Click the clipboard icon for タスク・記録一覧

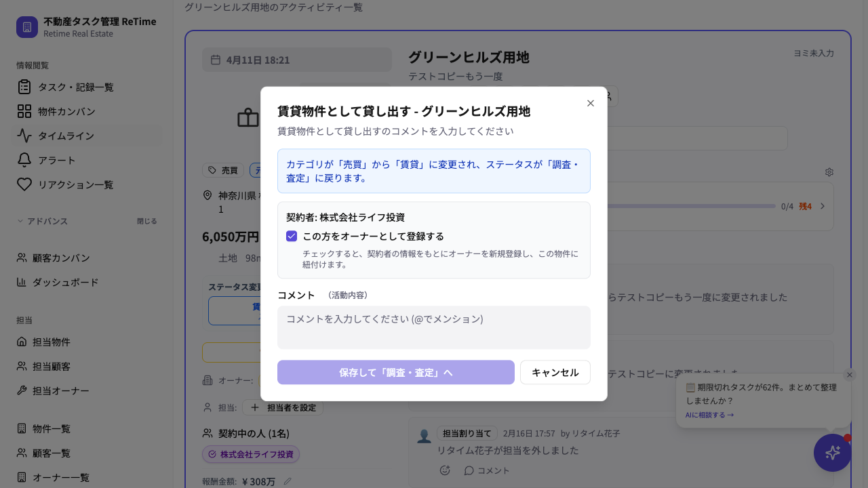click(24, 87)
